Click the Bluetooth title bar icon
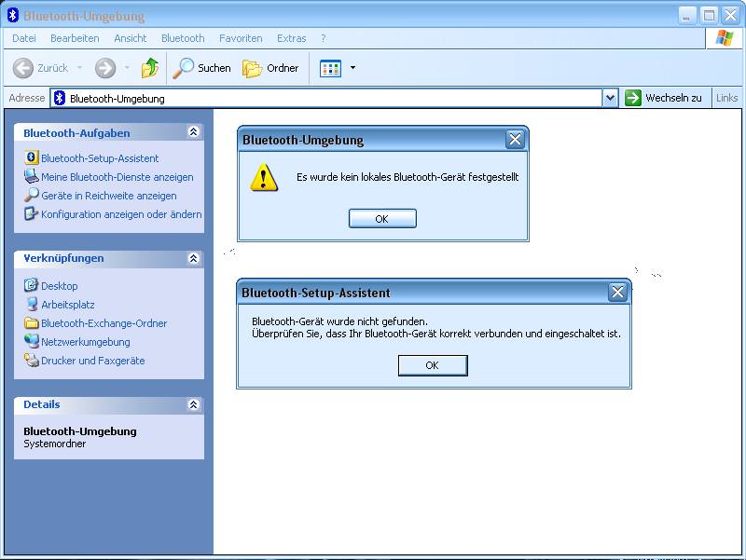The width and height of the screenshot is (746, 560). pyautogui.click(x=13, y=15)
